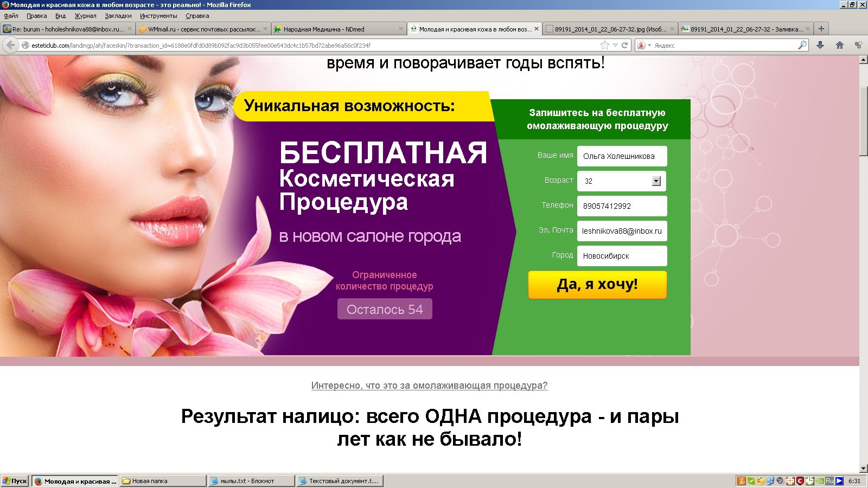Bookmark page with star icon
868x488 pixels.
(605, 45)
